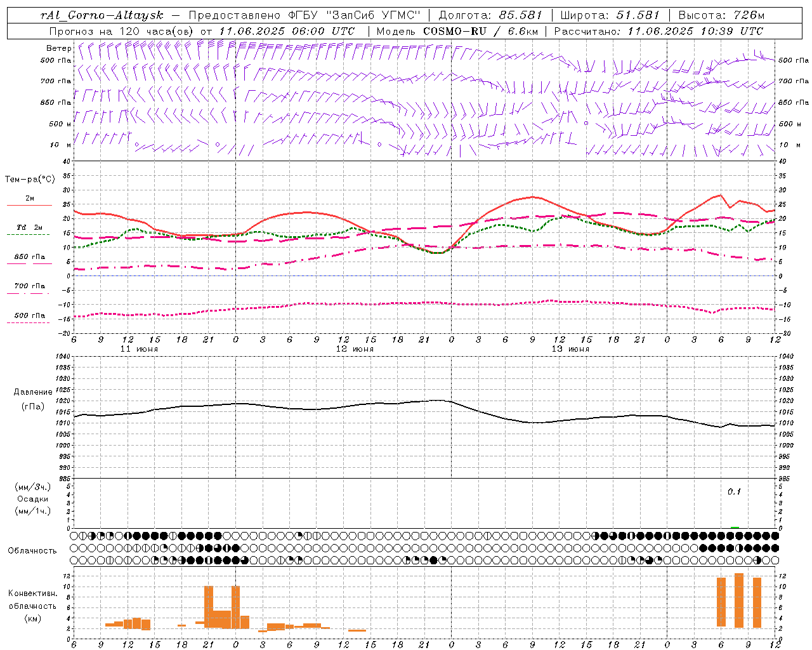Click the Тем-ра(°C) axis label

(30, 180)
